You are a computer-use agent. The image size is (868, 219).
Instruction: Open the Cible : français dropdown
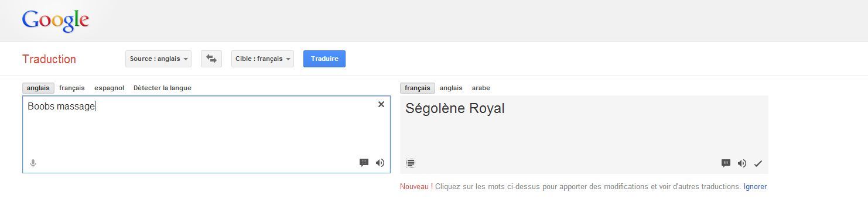point(262,59)
